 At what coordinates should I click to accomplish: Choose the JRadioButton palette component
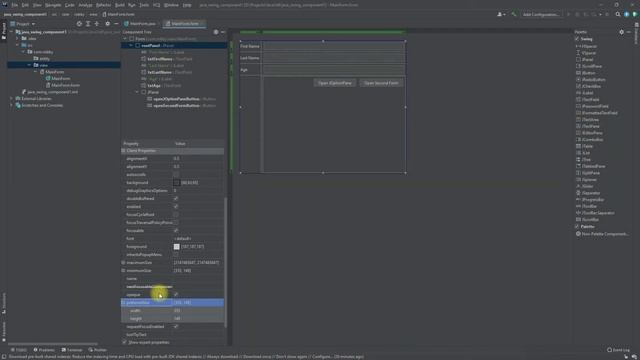click(x=591, y=80)
